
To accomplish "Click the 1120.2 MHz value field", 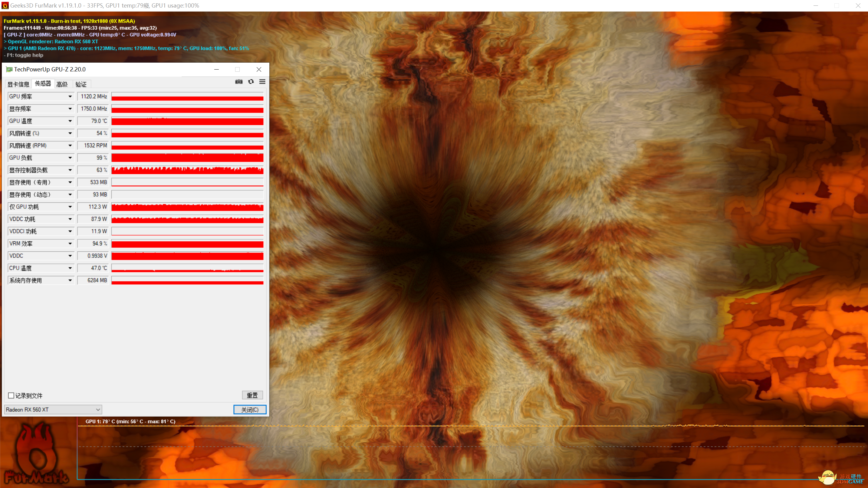I will click(x=93, y=97).
